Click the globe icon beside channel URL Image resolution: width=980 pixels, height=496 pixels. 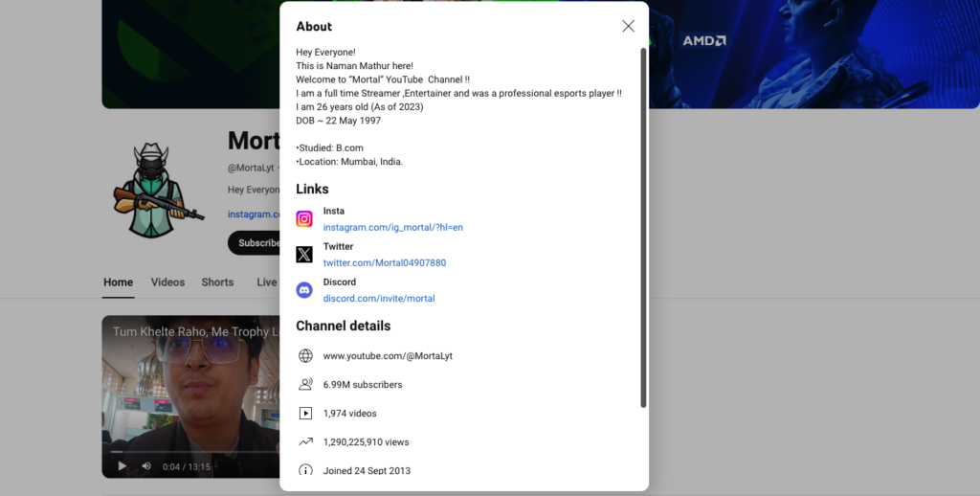coord(305,356)
